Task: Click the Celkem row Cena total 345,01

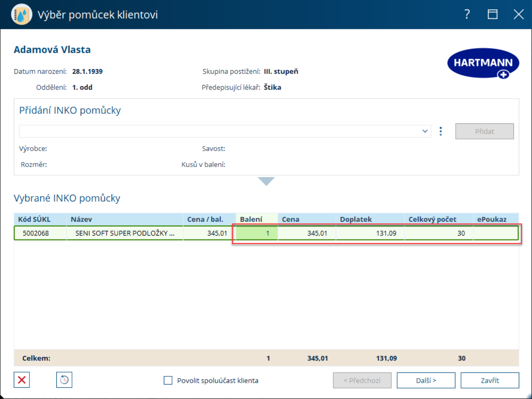Action: [318, 358]
